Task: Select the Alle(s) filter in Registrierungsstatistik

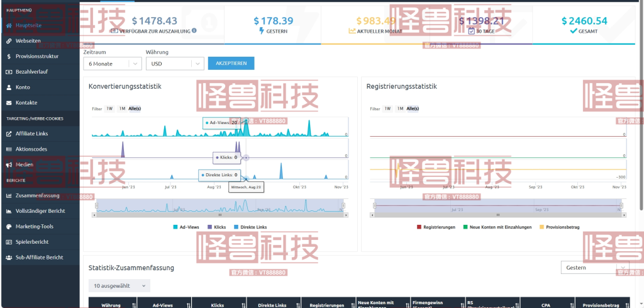Action: (x=413, y=109)
